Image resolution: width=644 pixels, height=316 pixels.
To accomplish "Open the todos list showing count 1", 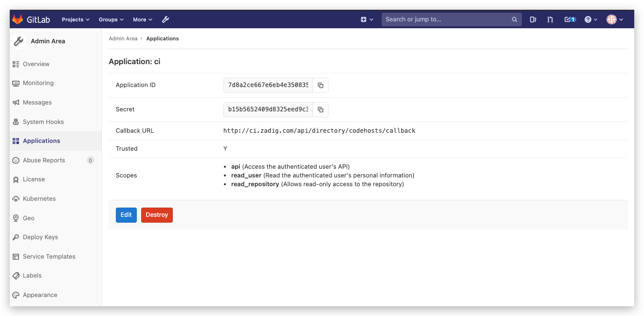I will 570,19.
